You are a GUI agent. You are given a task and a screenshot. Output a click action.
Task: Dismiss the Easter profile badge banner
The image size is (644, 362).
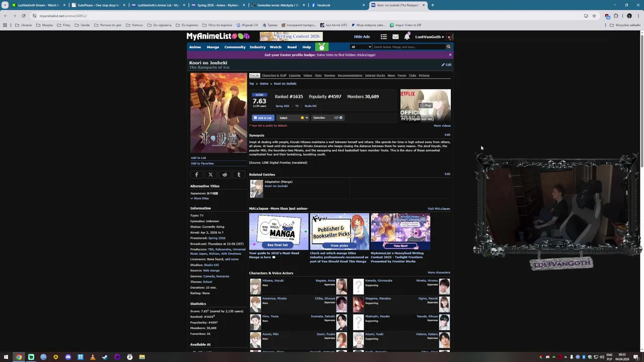pos(450,55)
